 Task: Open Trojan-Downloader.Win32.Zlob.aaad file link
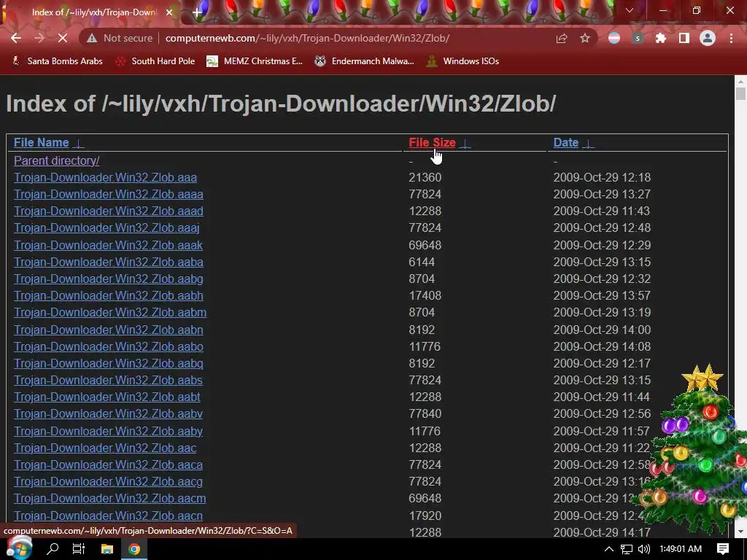(109, 211)
